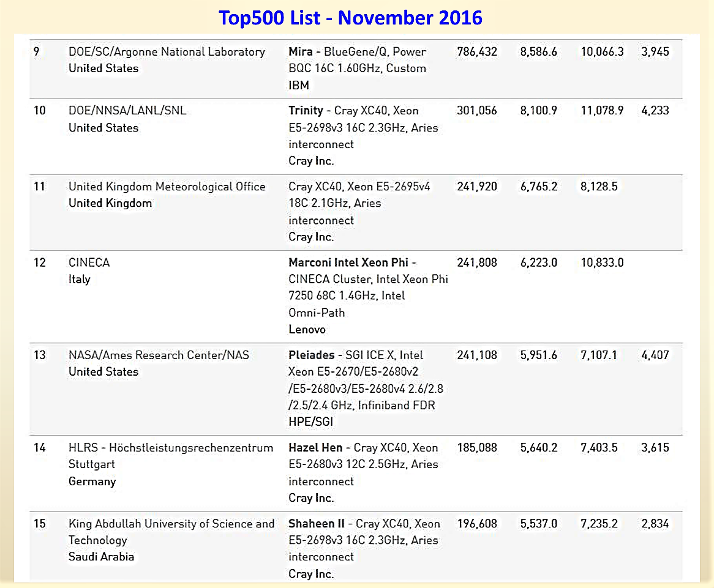Viewport: 714px width, 588px height.
Task: Click Rpeak value 10,066.3
Action: [x=602, y=51]
